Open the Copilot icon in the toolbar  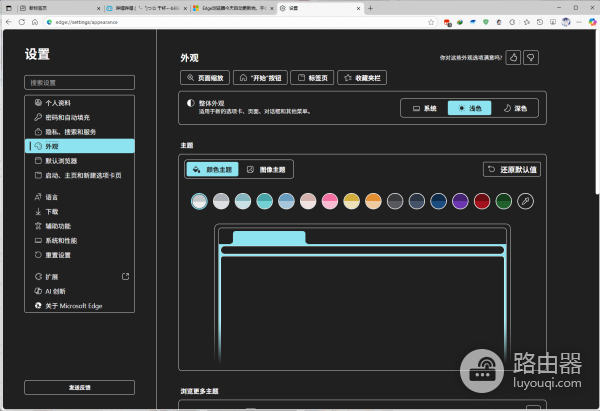point(592,22)
